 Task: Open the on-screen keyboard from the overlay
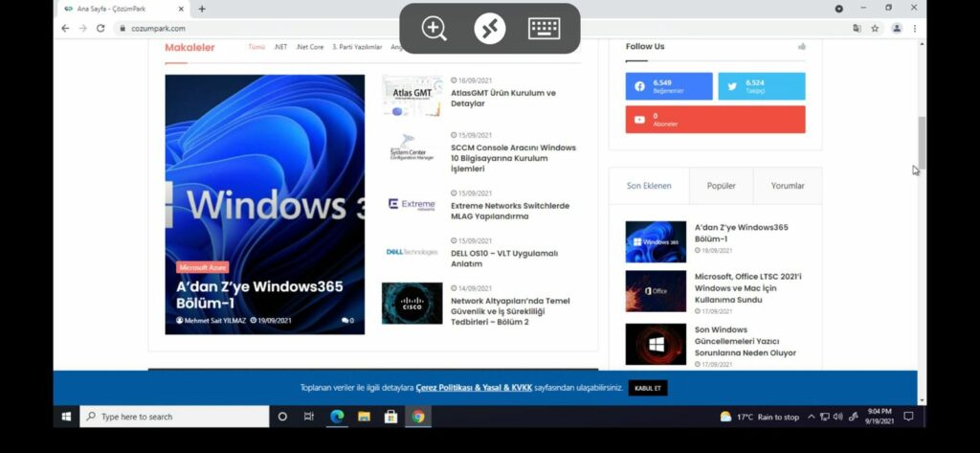(544, 28)
